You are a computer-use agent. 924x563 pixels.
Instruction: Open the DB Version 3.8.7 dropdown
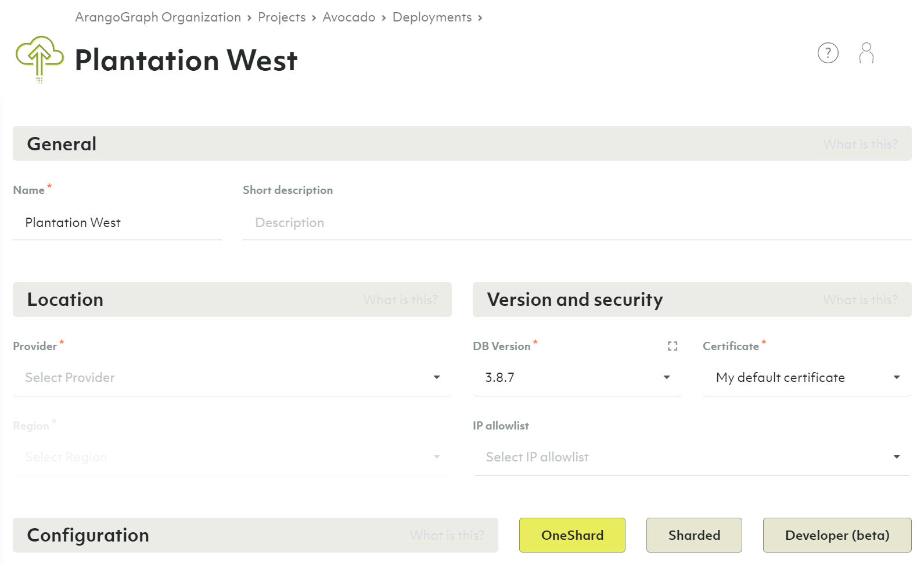[x=577, y=378]
